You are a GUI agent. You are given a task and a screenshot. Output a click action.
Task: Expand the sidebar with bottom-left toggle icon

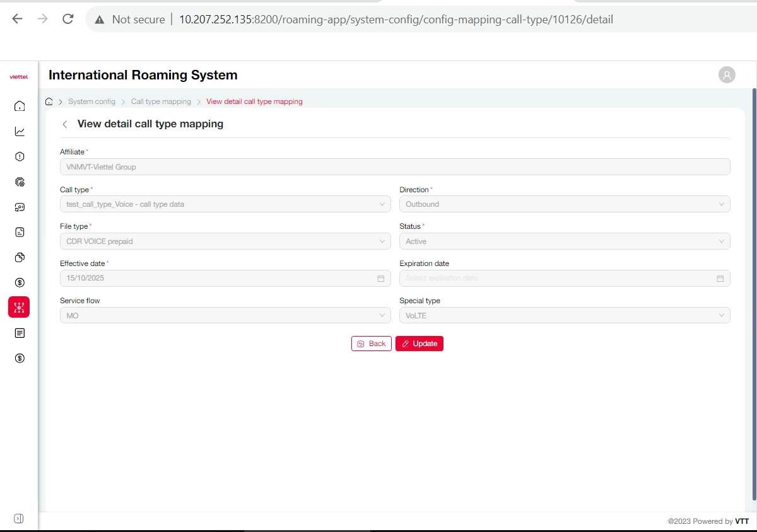coord(19,518)
